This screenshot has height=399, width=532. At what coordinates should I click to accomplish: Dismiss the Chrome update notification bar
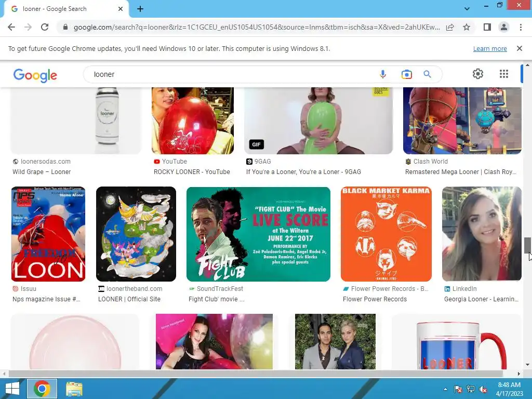point(519,48)
